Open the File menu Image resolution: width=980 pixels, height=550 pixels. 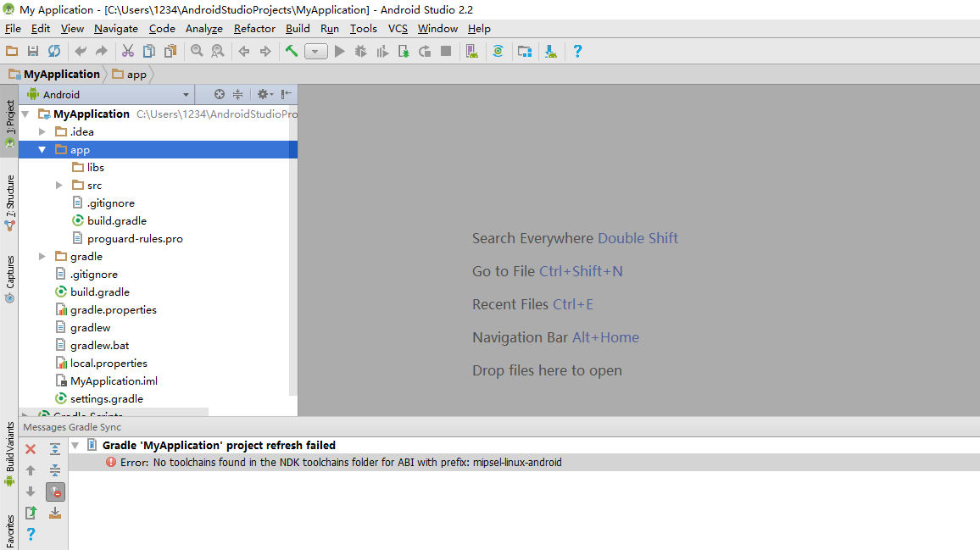click(x=13, y=29)
